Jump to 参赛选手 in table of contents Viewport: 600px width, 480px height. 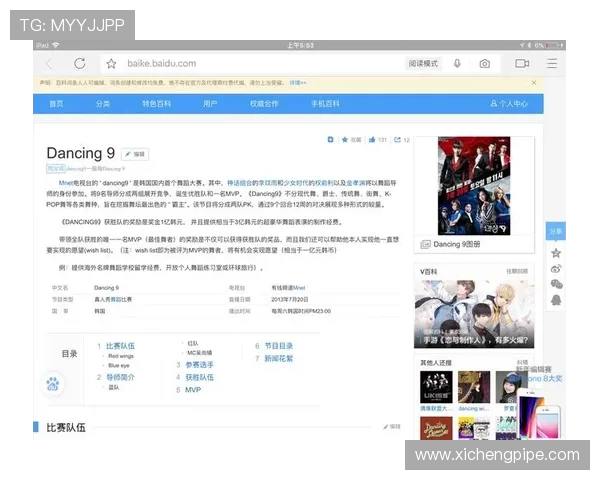pyautogui.click(x=200, y=365)
